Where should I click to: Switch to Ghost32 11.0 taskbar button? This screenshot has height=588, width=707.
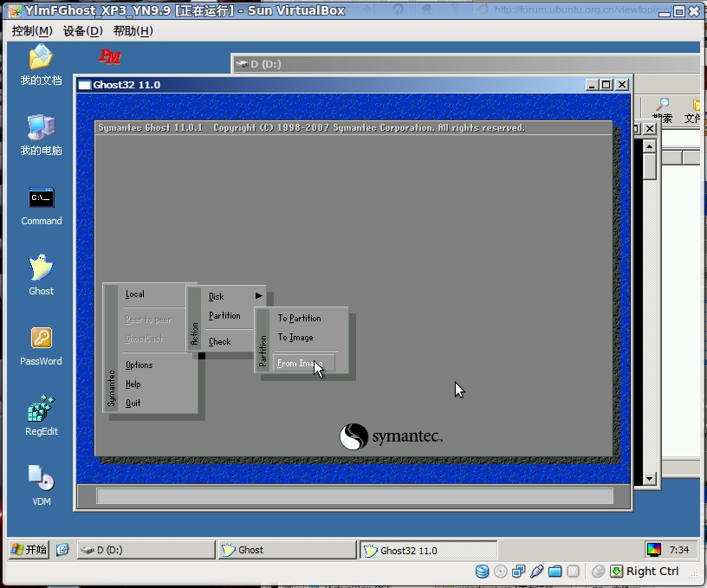coord(428,550)
